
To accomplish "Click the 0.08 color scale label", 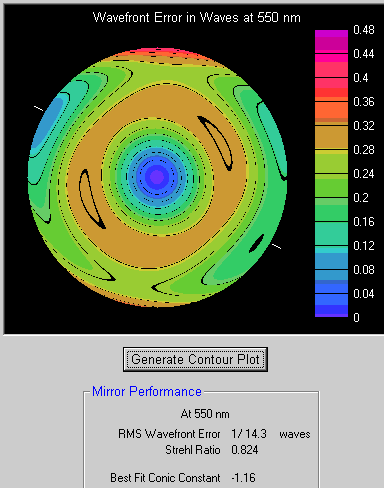I will 364,270.
